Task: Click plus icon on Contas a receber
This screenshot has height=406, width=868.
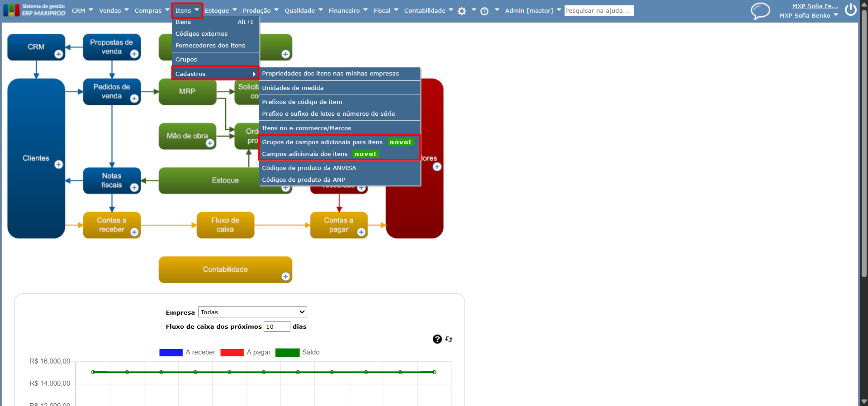Action: [x=134, y=232]
